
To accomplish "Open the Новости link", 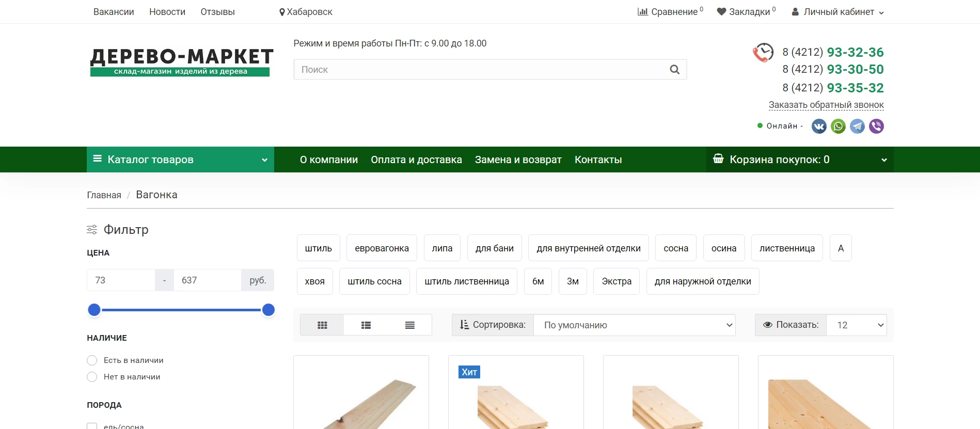I will 167,12.
